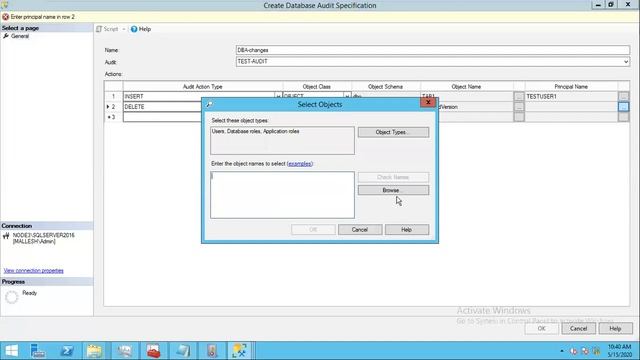Click the Browse button

393,190
